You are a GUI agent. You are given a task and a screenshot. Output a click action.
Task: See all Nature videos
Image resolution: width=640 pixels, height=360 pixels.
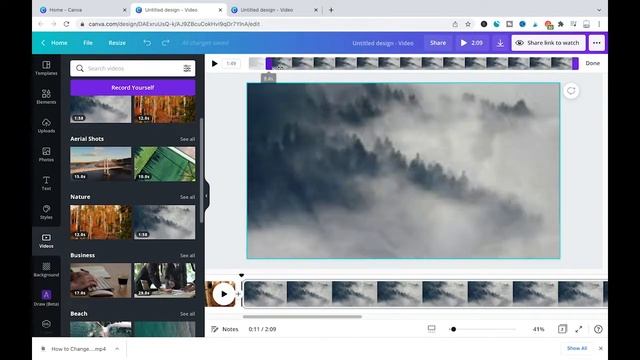pos(187,197)
